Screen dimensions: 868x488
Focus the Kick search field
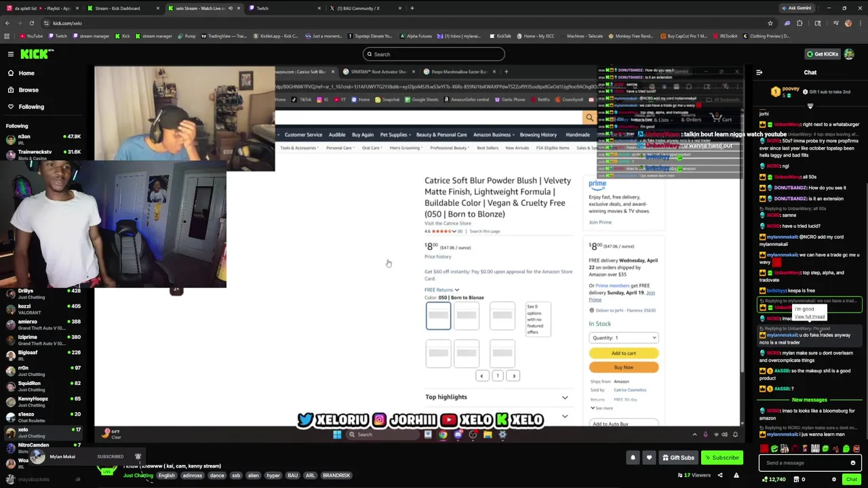click(434, 54)
